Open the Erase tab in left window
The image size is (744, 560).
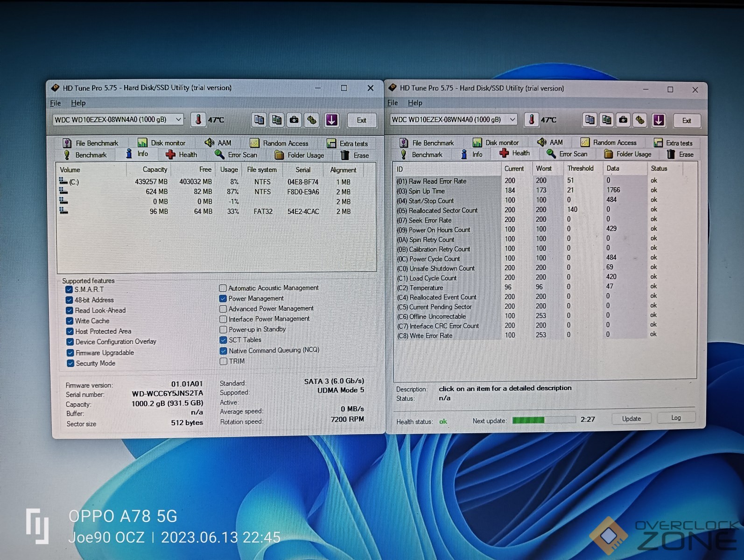[x=355, y=155]
